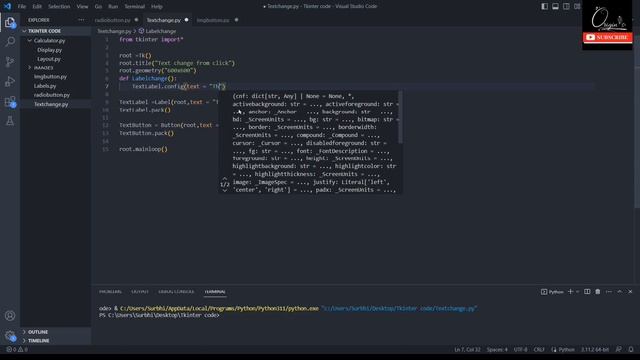Close the terminal panel with the X
This screenshot has height=360, width=640.
pyautogui.click(x=630, y=291)
